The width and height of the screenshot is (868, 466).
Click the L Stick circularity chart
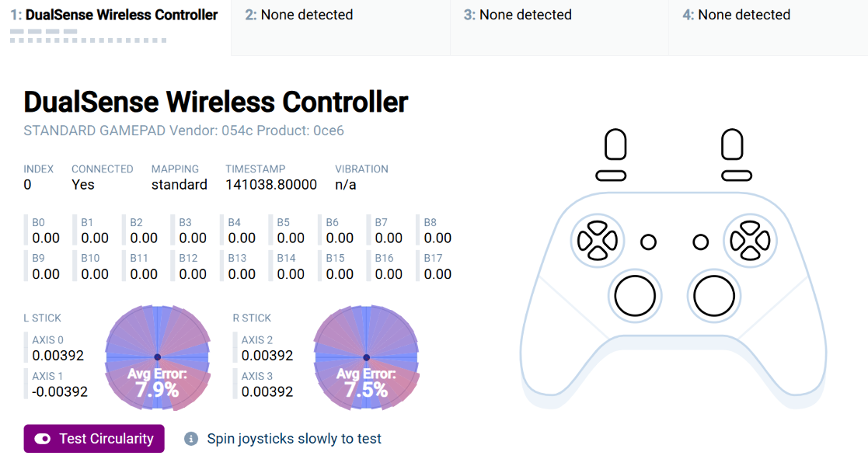pos(157,356)
